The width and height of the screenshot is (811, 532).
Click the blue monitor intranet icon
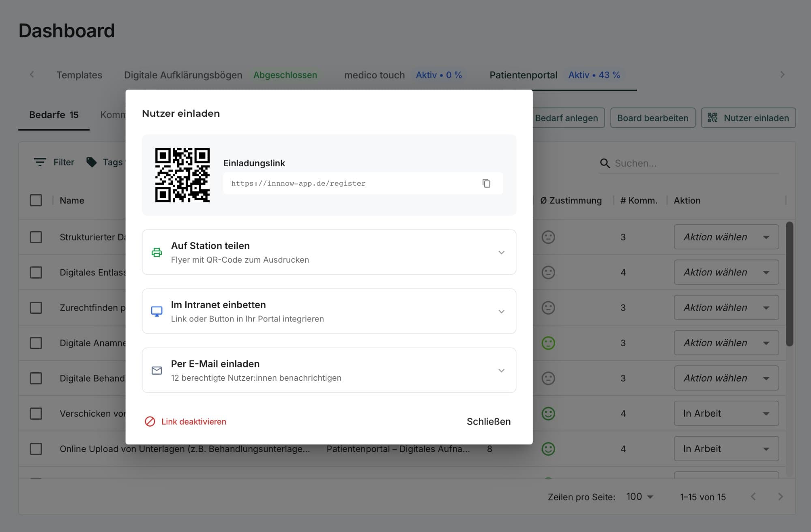pos(157,311)
